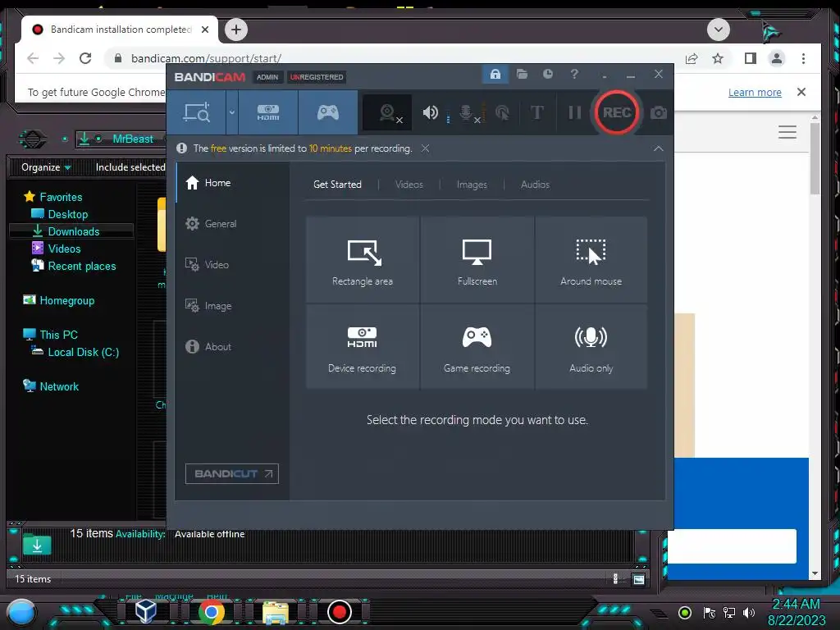Toggle the microphone icon in Bandicam toolbar
840x630 pixels.
point(466,112)
